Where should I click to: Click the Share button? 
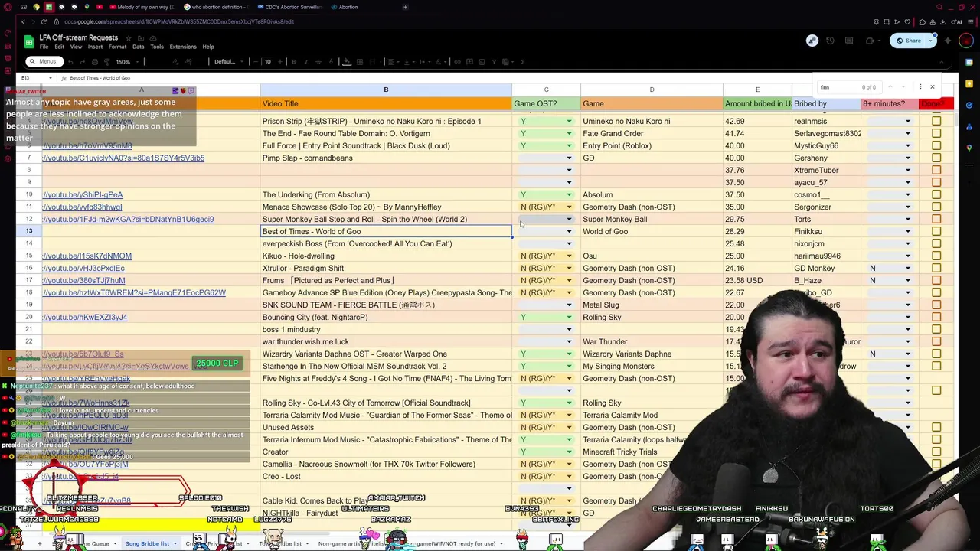pyautogui.click(x=907, y=41)
